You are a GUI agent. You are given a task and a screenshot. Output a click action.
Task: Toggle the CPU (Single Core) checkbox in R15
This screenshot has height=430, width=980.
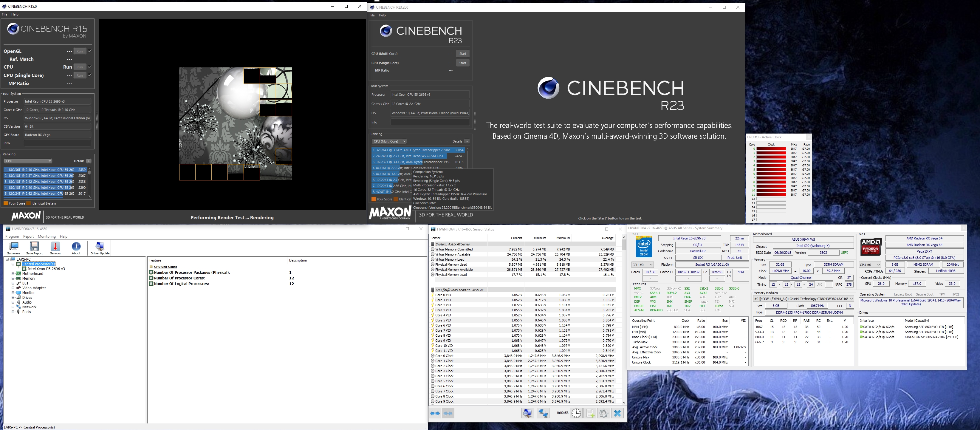point(90,75)
